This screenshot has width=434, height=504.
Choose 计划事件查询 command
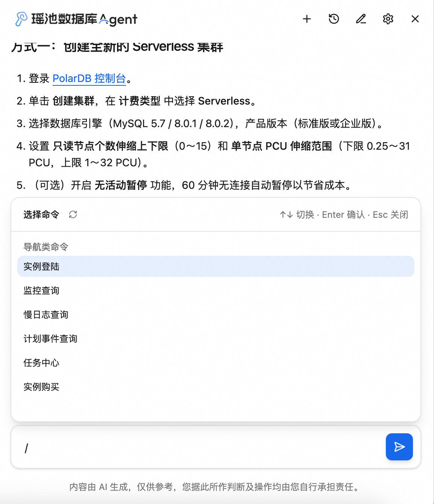point(50,339)
